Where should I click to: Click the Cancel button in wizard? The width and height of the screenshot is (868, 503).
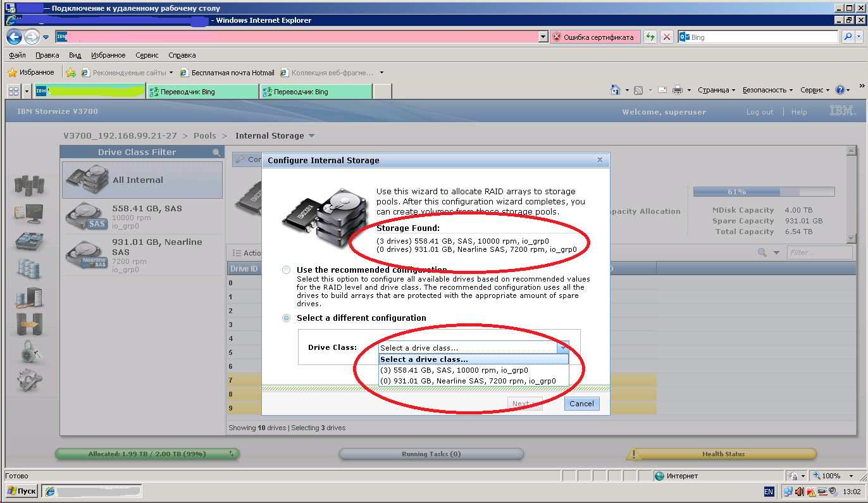581,404
